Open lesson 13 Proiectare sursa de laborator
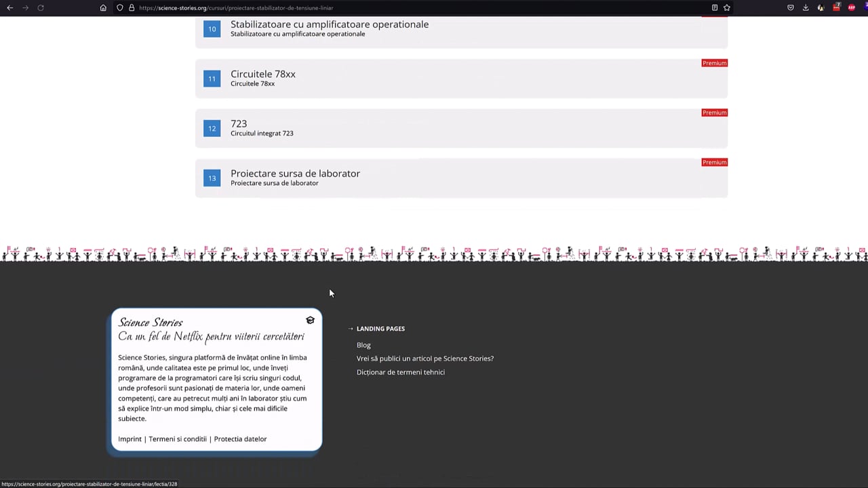The width and height of the screenshot is (868, 488). [461, 178]
